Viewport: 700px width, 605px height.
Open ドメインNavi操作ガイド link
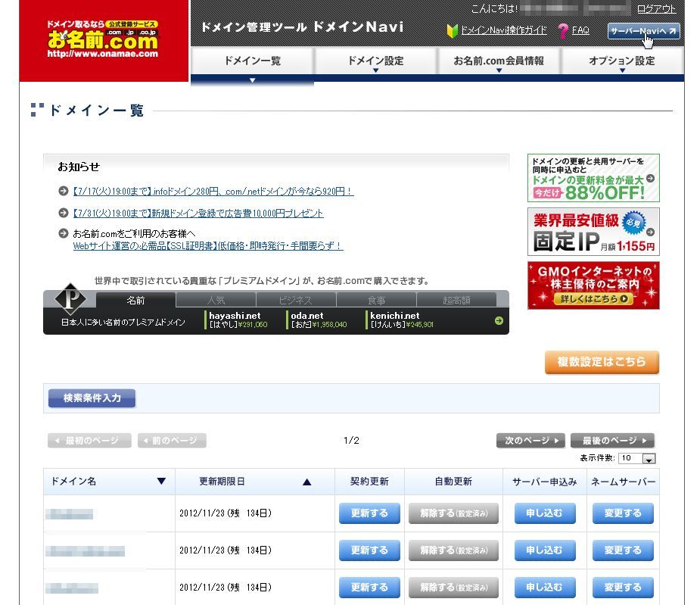(x=503, y=30)
